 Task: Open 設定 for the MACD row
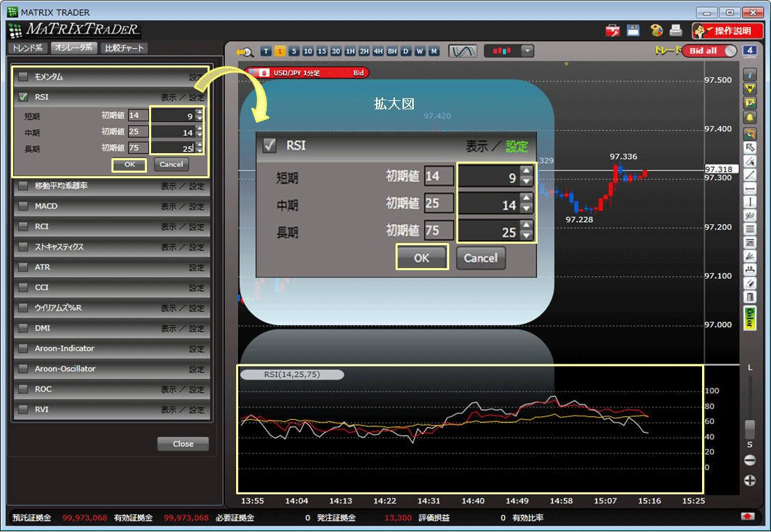196,207
